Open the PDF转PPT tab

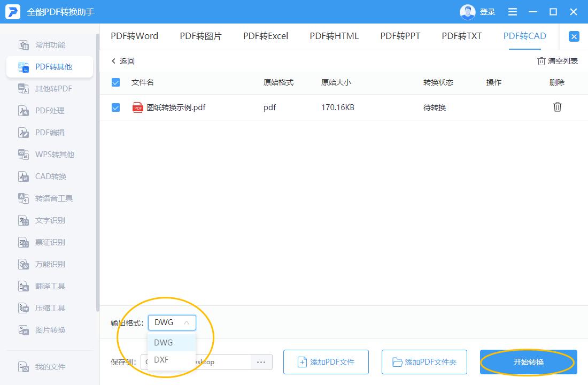pos(400,36)
